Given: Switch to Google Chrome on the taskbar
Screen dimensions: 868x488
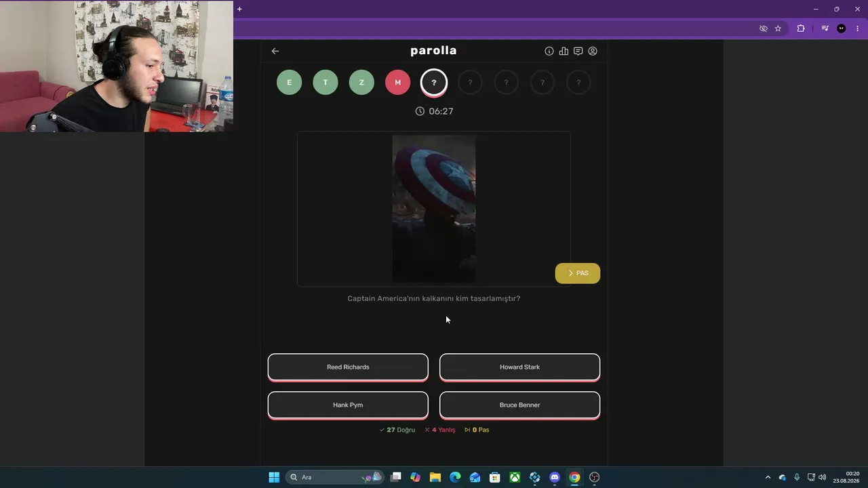Looking at the screenshot, I should pos(574,477).
